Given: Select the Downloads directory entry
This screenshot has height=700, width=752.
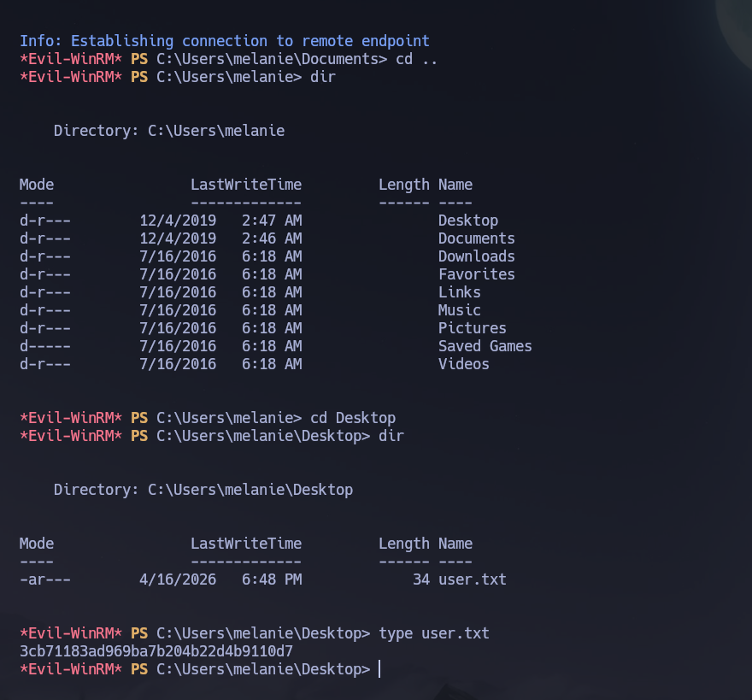Looking at the screenshot, I should (476, 256).
